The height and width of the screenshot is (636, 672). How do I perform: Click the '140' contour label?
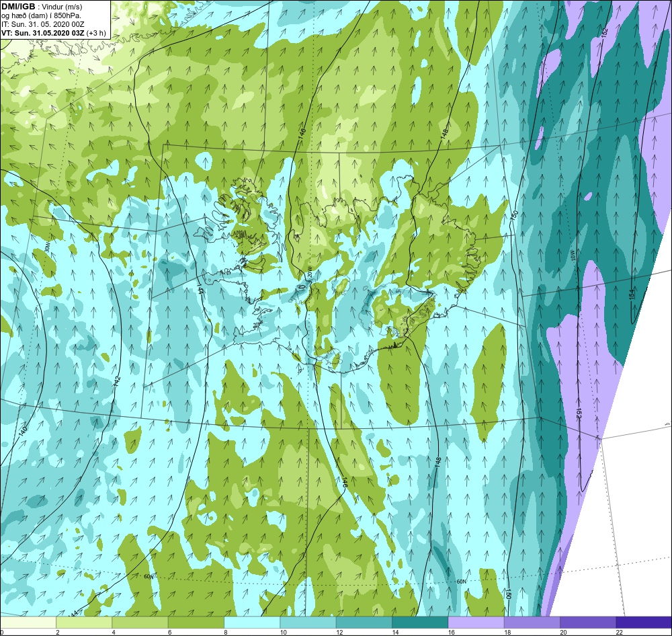tap(23, 430)
